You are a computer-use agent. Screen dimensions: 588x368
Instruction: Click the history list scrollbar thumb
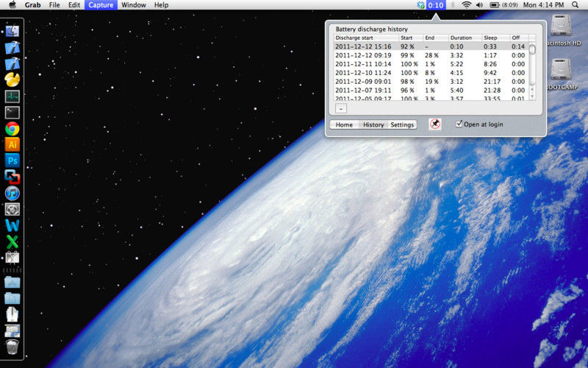point(531,49)
